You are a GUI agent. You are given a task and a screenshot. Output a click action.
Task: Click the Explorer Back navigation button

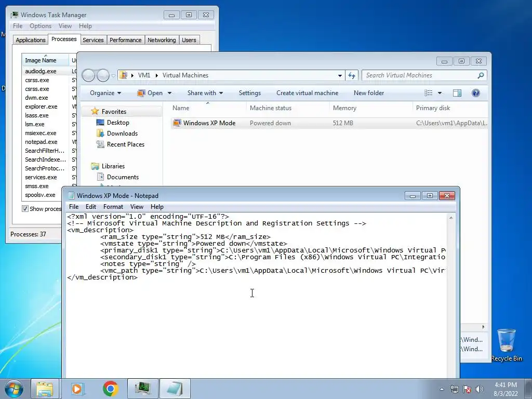click(88, 75)
